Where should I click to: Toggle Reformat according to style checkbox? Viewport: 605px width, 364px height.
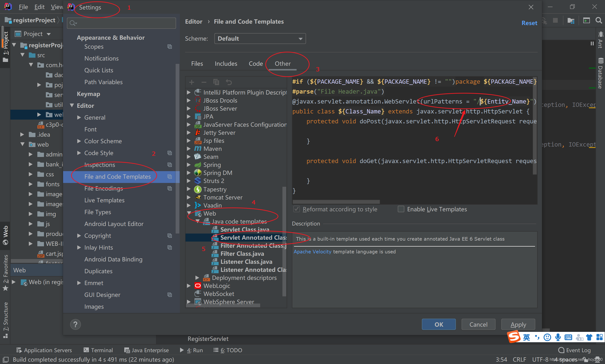click(x=297, y=209)
